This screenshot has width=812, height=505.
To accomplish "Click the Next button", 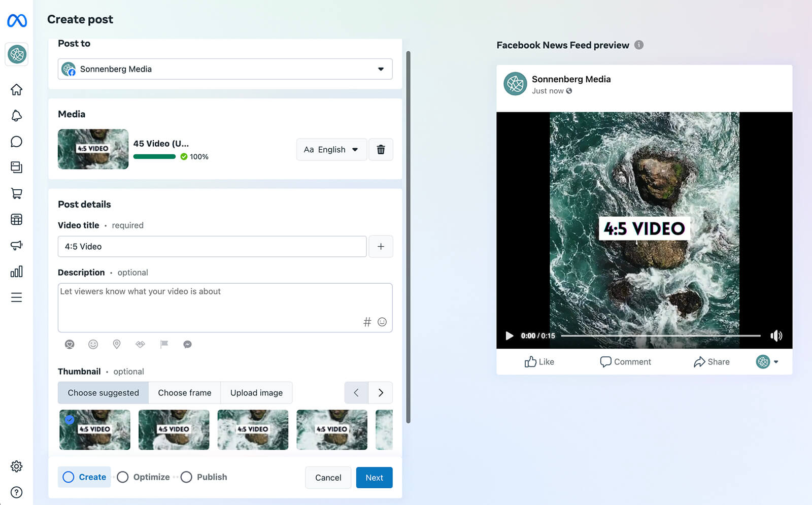I will tap(375, 478).
